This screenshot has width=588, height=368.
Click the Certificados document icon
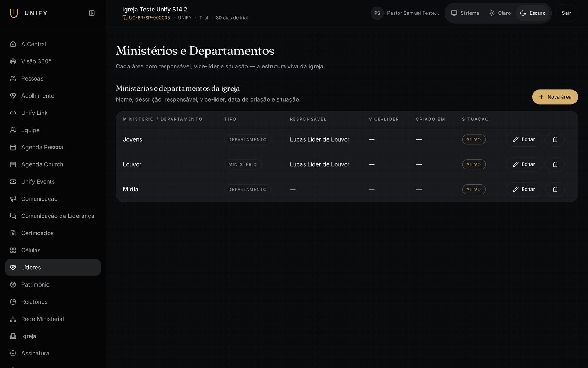tap(13, 233)
